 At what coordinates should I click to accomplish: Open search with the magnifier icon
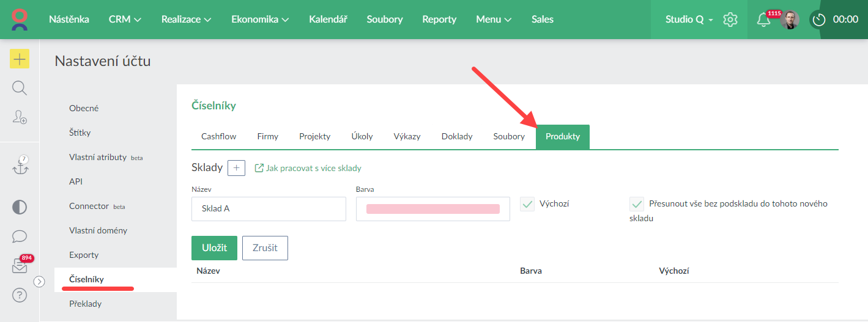(20, 89)
